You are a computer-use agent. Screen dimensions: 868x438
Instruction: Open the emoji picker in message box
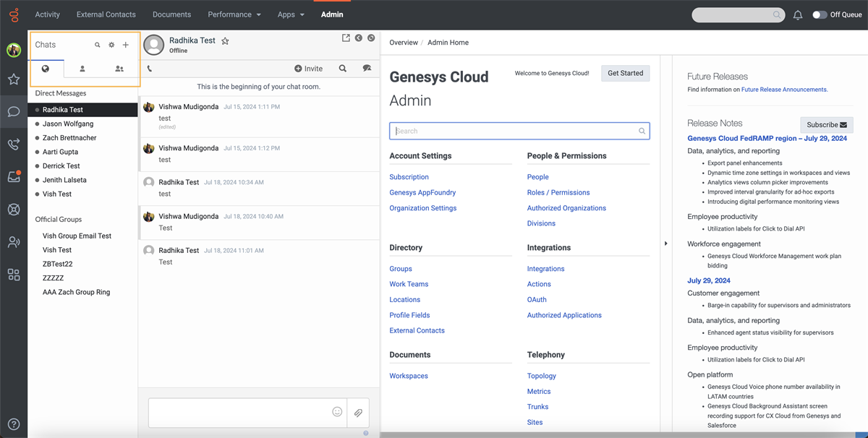(x=337, y=412)
